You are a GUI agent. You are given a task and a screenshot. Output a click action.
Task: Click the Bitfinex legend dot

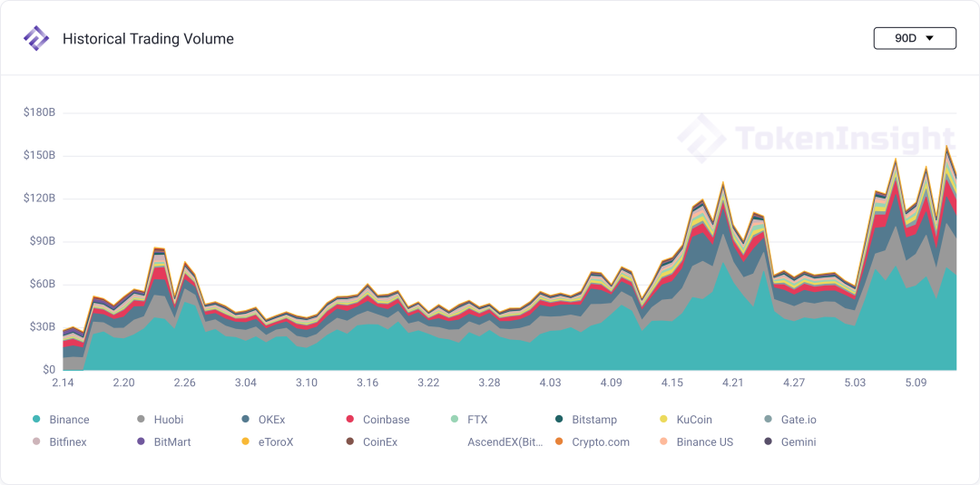click(x=35, y=441)
